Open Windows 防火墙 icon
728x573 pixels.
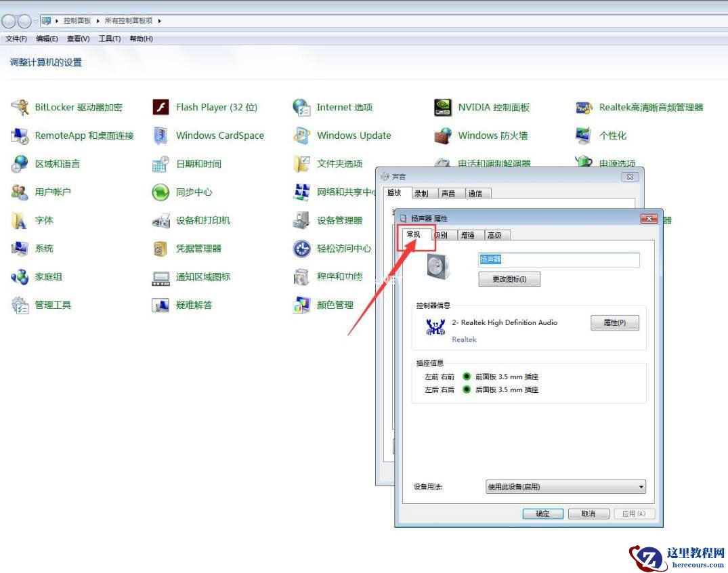(x=443, y=135)
